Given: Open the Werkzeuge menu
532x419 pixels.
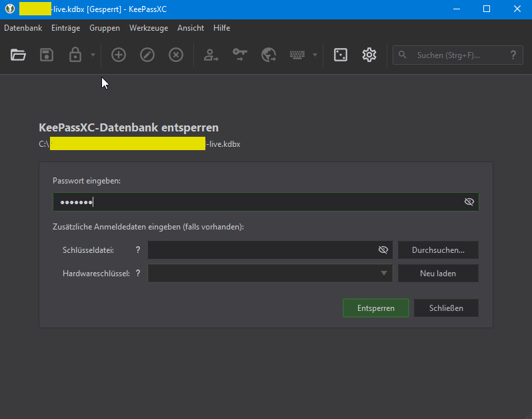Looking at the screenshot, I should (149, 28).
